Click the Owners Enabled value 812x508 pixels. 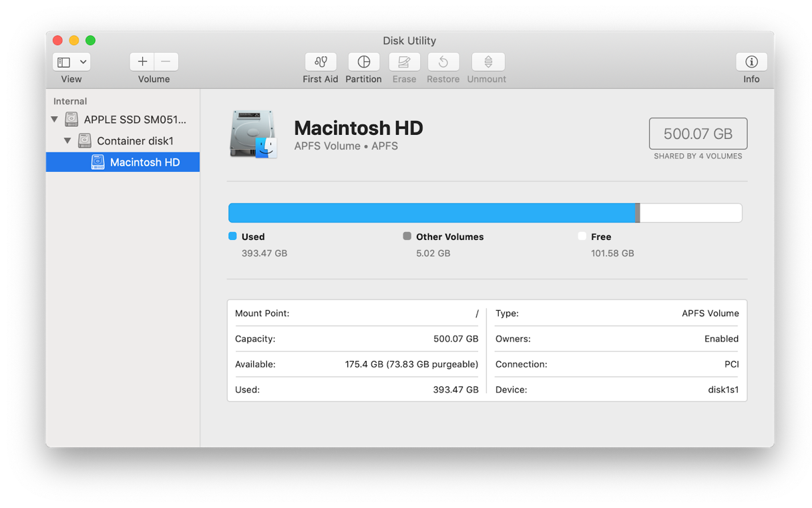pos(721,339)
